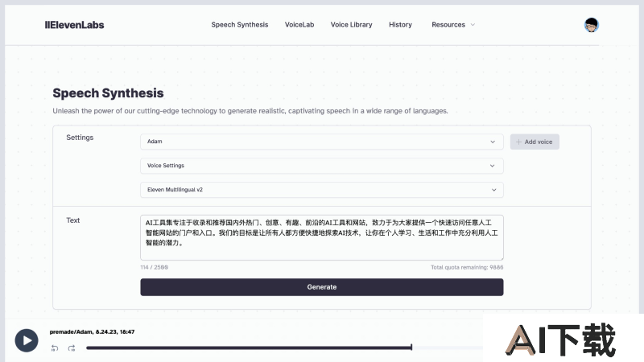The height and width of the screenshot is (362, 644).
Task: Click inside the Text input area
Action: (x=321, y=237)
